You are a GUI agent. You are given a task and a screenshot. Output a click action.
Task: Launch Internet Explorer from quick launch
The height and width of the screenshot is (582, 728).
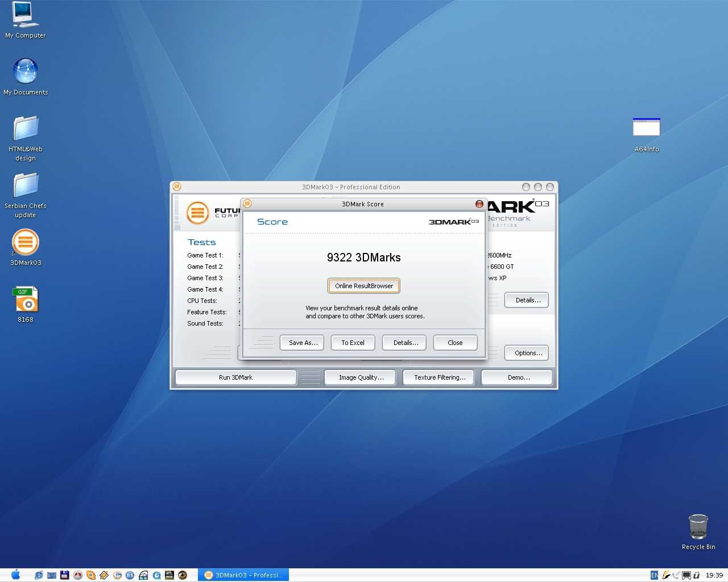[x=39, y=575]
